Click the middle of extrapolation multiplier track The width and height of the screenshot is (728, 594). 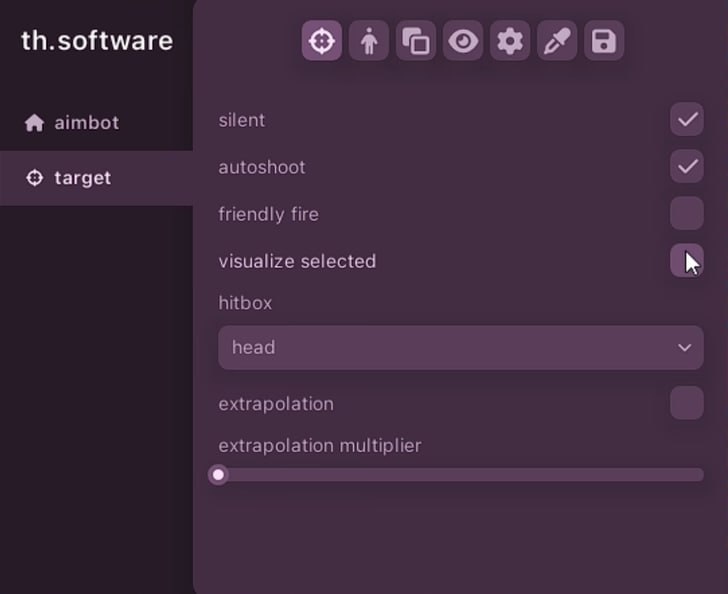click(x=461, y=475)
